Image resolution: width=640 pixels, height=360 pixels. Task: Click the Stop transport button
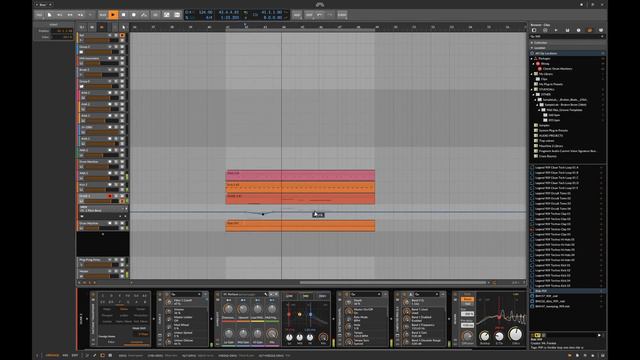124,15
